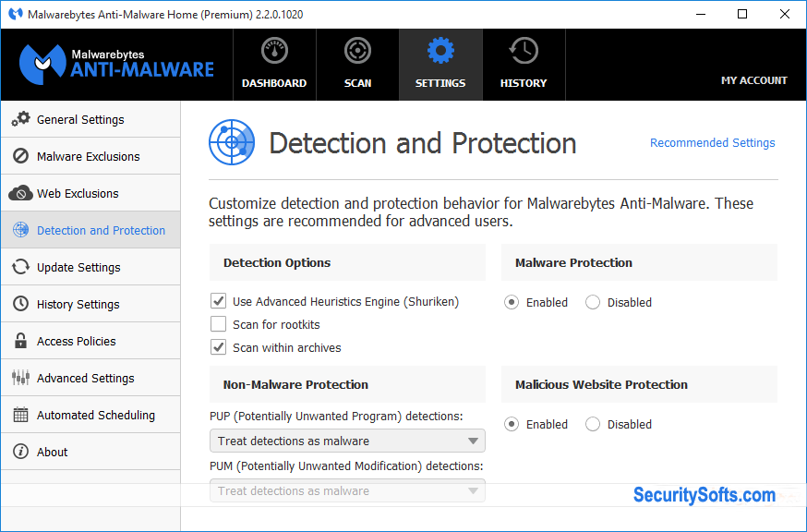807x532 pixels.
Task: Click the History clock icon
Action: [524, 51]
